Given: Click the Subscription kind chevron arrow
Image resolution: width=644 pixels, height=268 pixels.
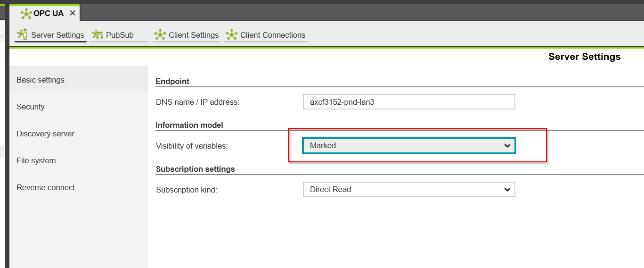Looking at the screenshot, I should [x=507, y=190].
